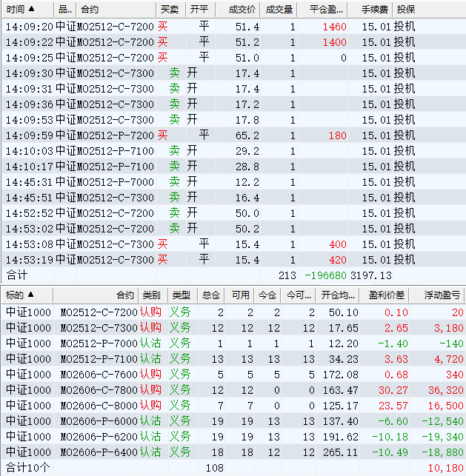
Task: Select the trade row at 14:09:53
Action: [x=234, y=120]
